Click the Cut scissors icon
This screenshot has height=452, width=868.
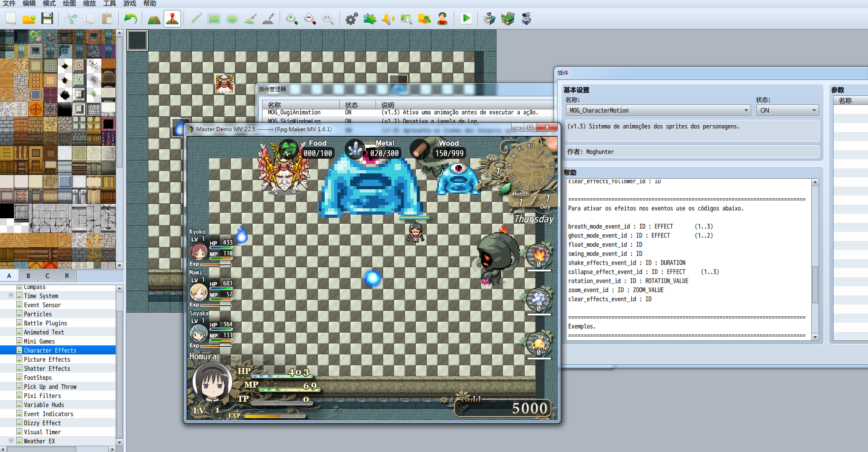coord(71,19)
